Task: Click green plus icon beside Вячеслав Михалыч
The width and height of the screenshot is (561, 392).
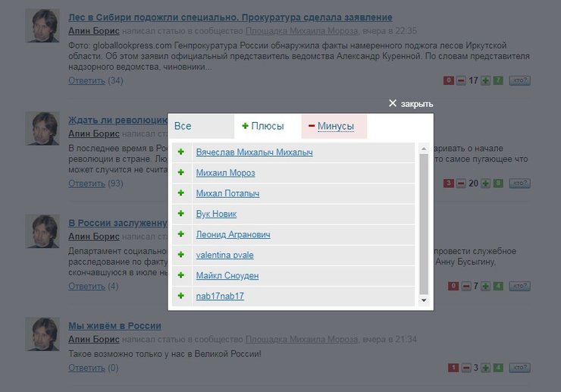Action: pyautogui.click(x=181, y=152)
